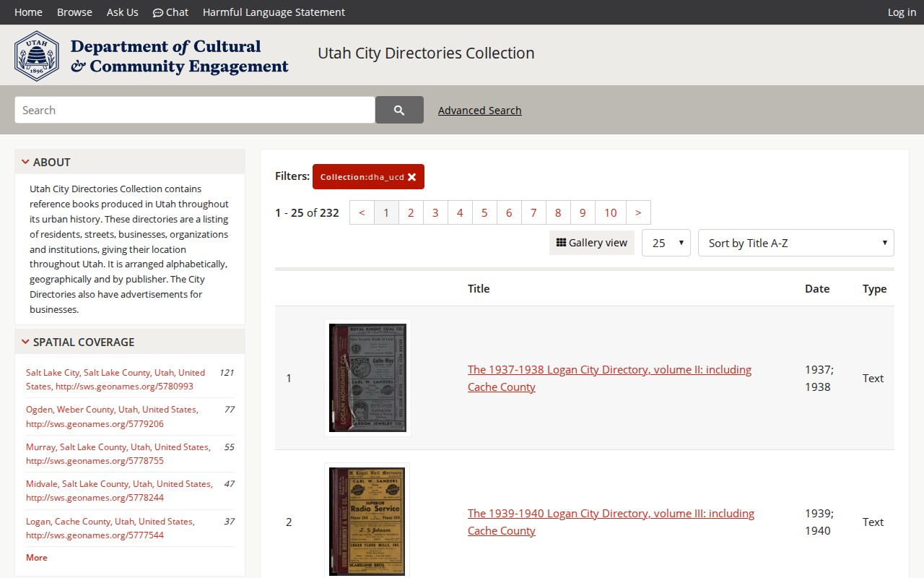Go to results page 5

tap(484, 212)
